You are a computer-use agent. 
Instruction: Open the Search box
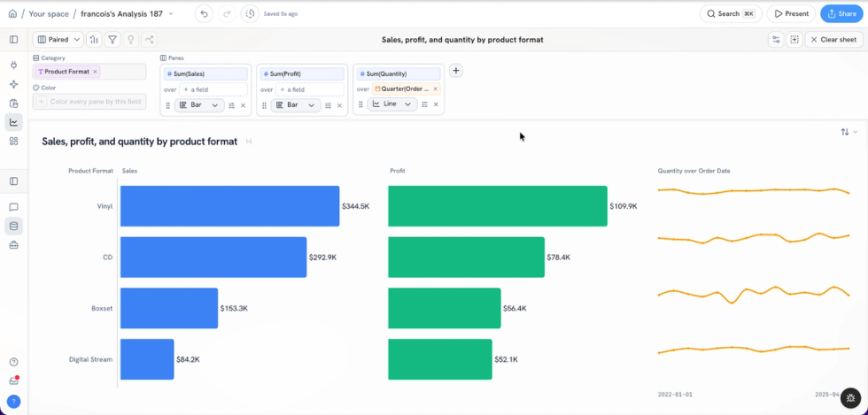[731, 14]
